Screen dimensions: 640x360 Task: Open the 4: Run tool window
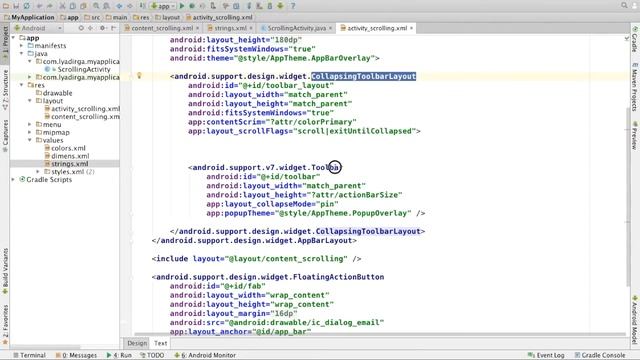click(119, 355)
